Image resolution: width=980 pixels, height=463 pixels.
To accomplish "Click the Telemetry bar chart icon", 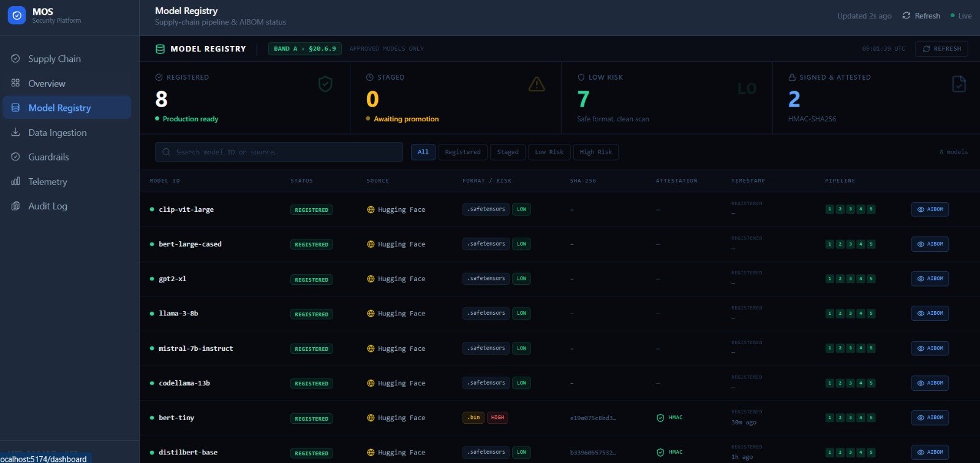I will 15,181.
